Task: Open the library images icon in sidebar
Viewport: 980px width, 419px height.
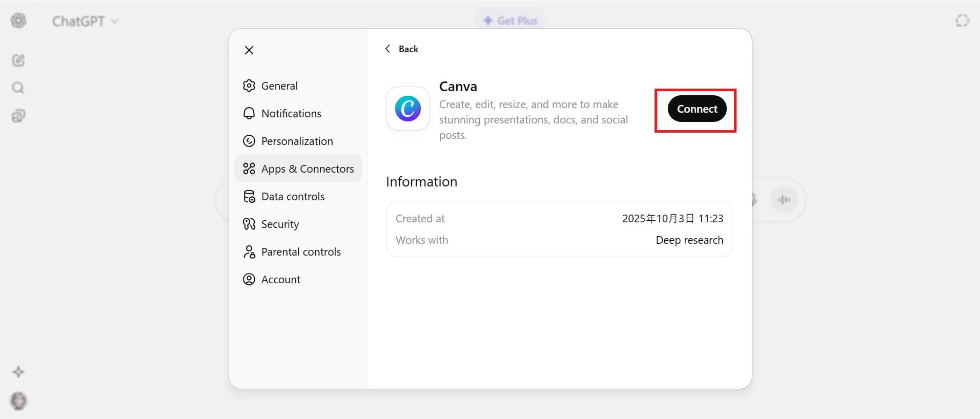Action: click(18, 116)
